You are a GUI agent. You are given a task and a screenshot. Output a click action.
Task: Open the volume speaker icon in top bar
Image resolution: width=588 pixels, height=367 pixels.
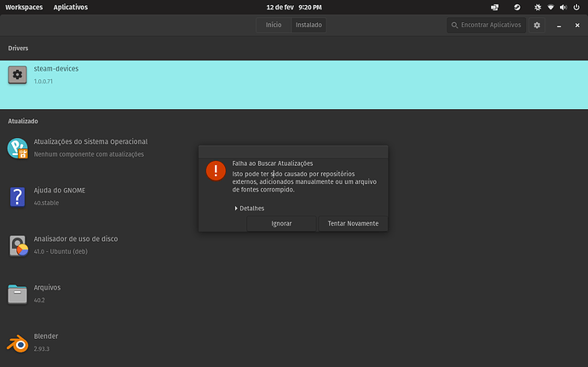pos(563,7)
